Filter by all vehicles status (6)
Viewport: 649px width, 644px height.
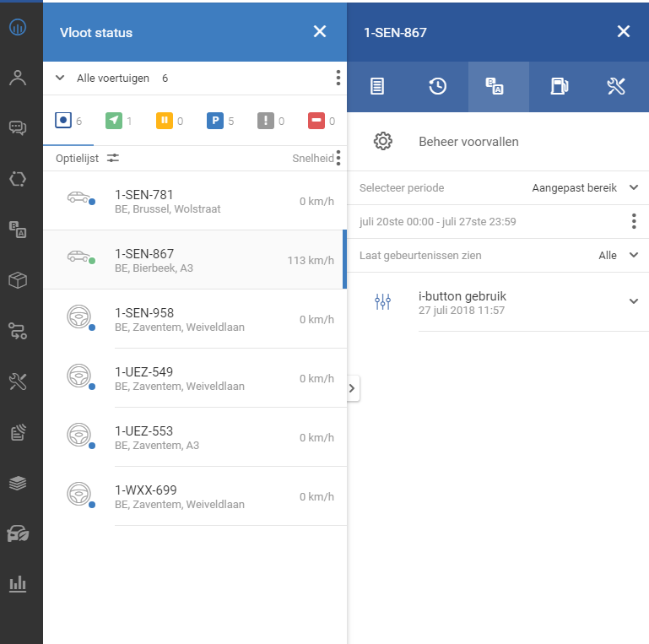coord(68,121)
